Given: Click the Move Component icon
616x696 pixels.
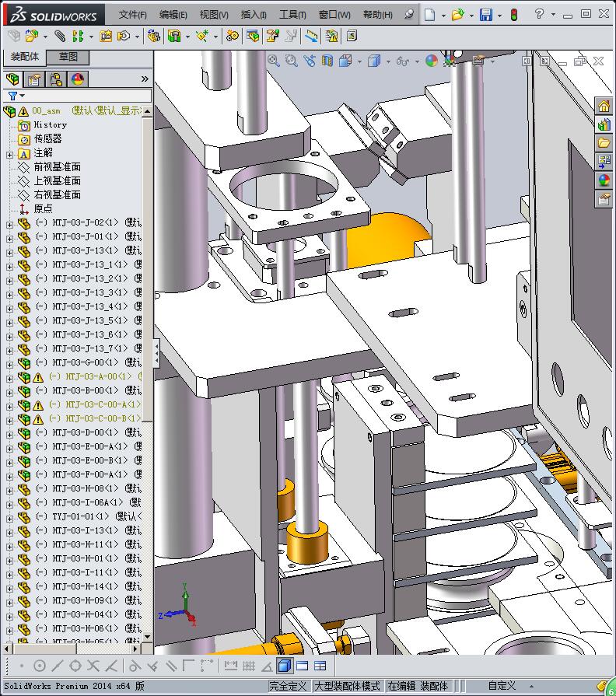Looking at the screenshot, I should coord(124,36).
